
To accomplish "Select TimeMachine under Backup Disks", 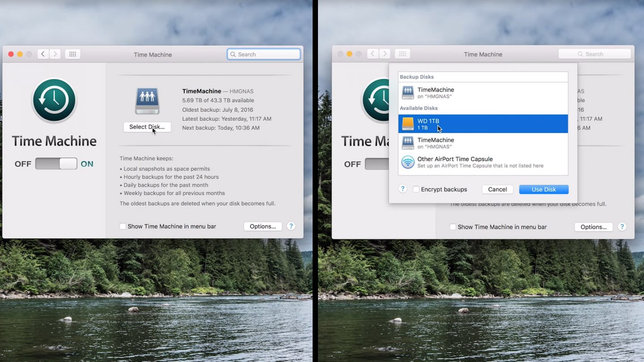I will click(483, 93).
